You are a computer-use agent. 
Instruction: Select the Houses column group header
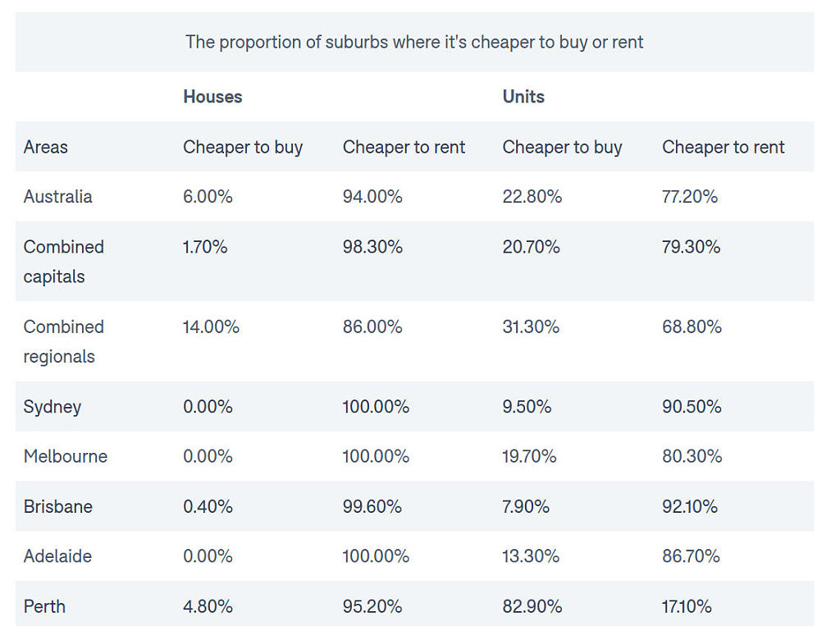point(212,97)
